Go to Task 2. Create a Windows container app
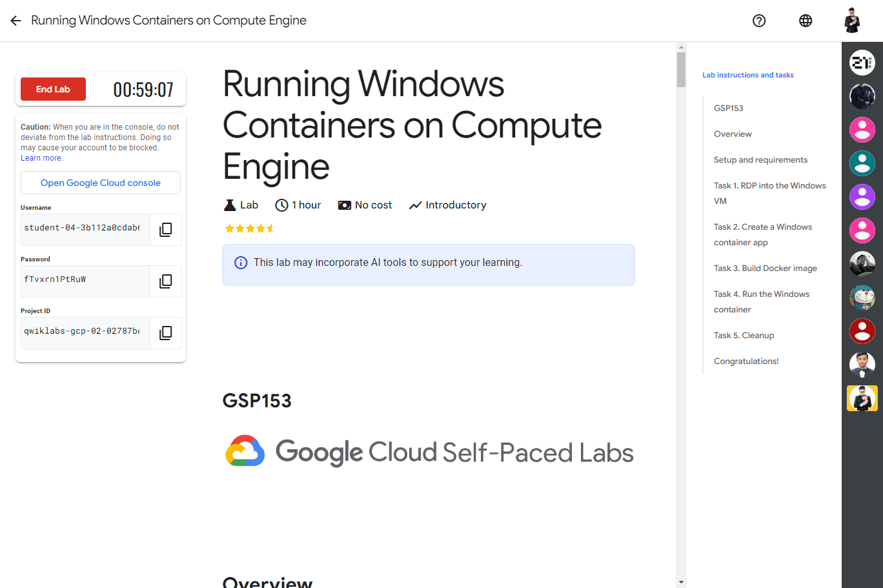This screenshot has width=883, height=588. coord(763,234)
